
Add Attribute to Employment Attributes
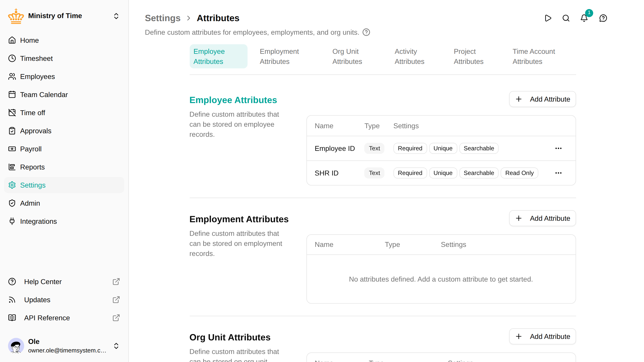pos(543,218)
